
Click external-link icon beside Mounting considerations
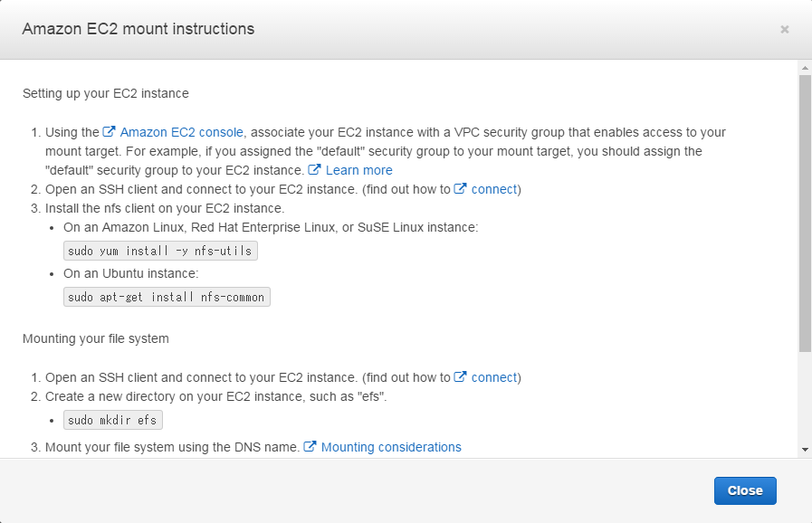(x=310, y=446)
